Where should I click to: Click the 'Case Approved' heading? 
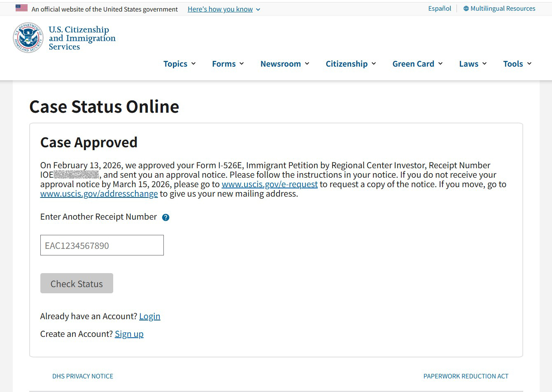[x=89, y=142]
